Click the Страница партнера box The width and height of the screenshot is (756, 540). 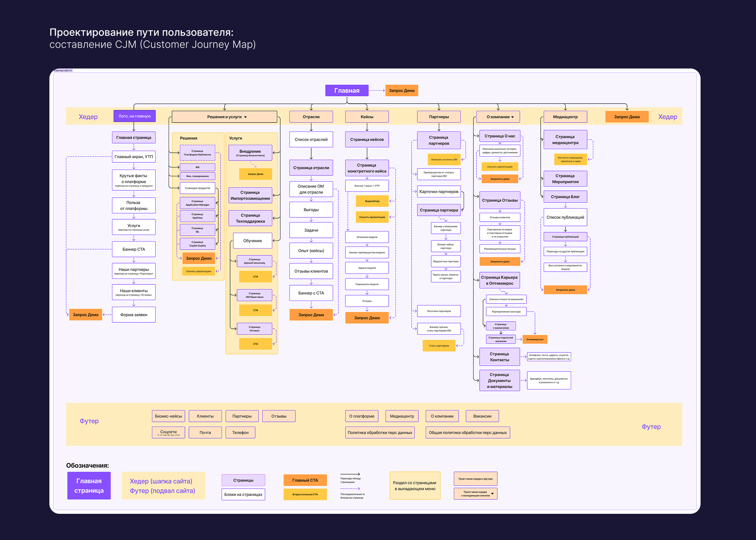(x=439, y=210)
